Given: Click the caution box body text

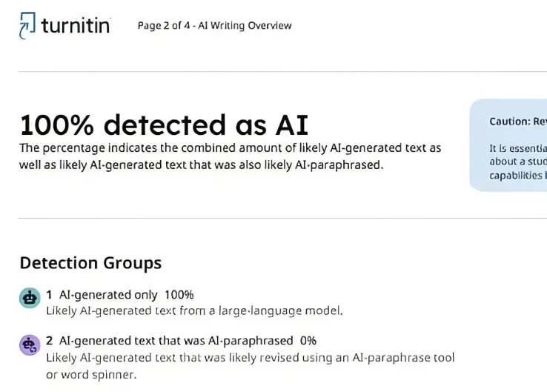Looking at the screenshot, I should click(x=518, y=162).
